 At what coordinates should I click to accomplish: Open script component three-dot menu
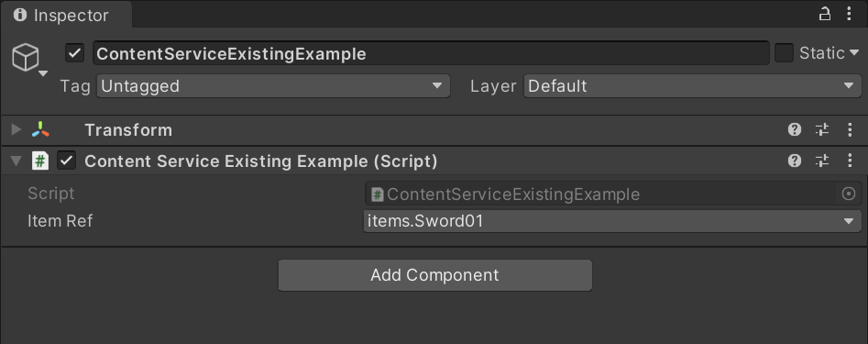coord(850,161)
